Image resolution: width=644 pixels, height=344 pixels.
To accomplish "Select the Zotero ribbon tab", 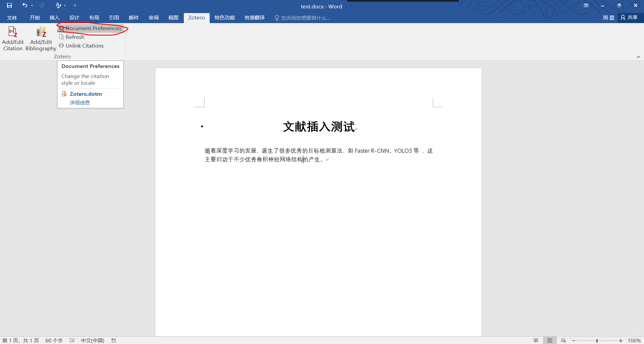I will tap(196, 18).
